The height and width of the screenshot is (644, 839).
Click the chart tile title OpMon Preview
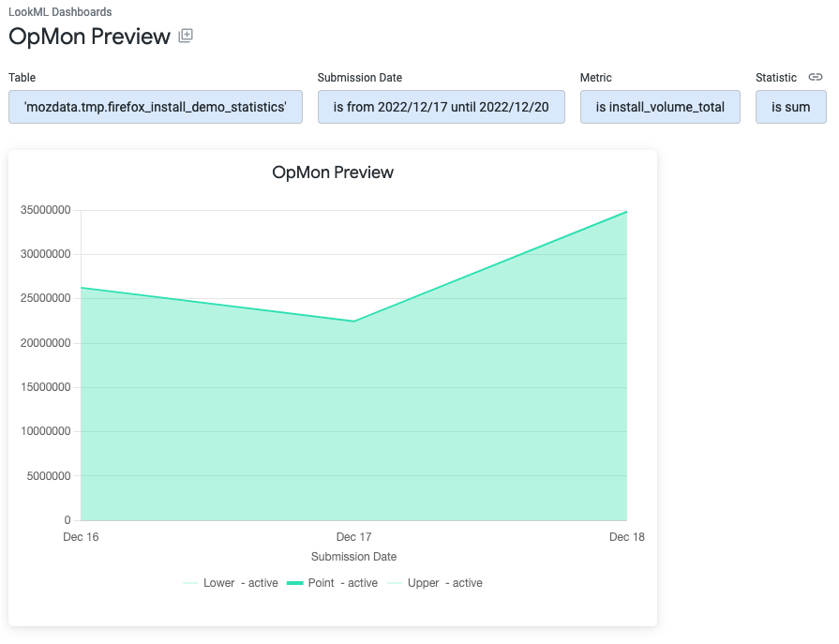click(333, 172)
